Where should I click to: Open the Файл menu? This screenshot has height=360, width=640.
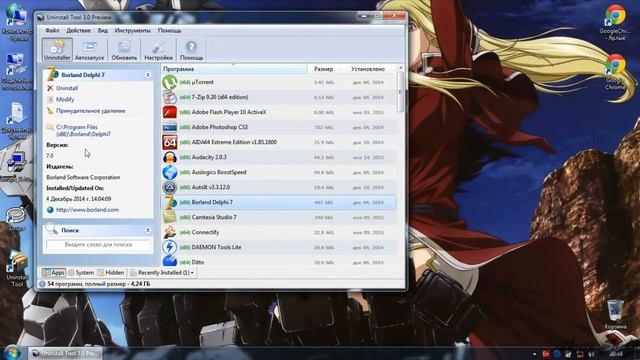point(52,31)
